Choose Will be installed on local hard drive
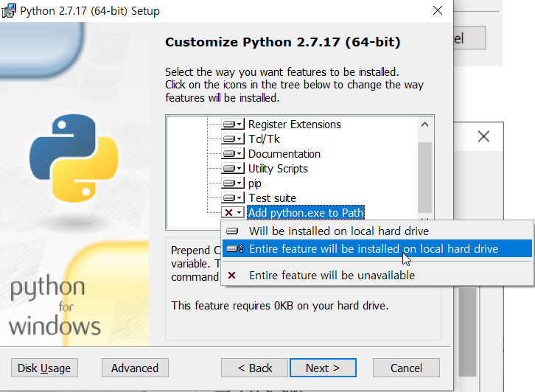Screen dimensions: 535x392 377,231
